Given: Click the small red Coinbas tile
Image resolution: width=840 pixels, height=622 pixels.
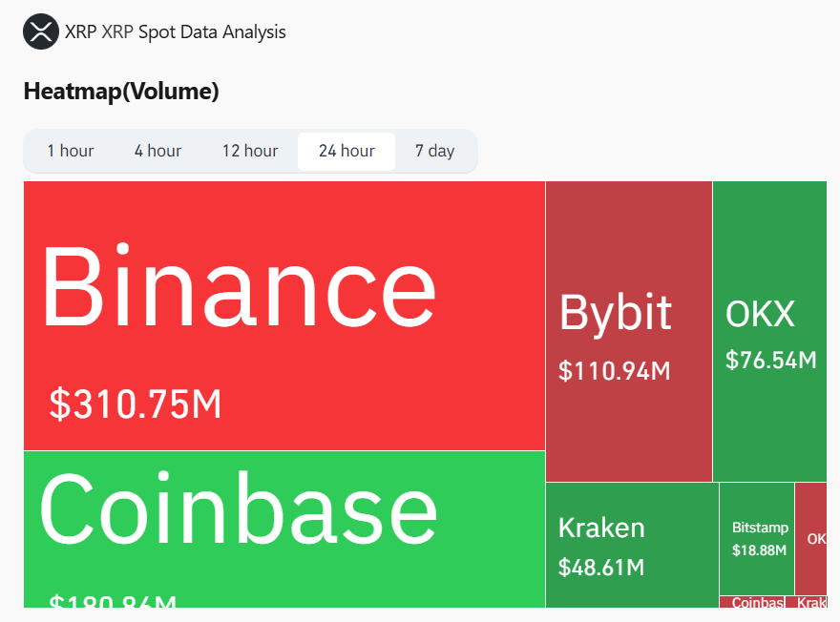Looking at the screenshot, I should (x=752, y=602).
